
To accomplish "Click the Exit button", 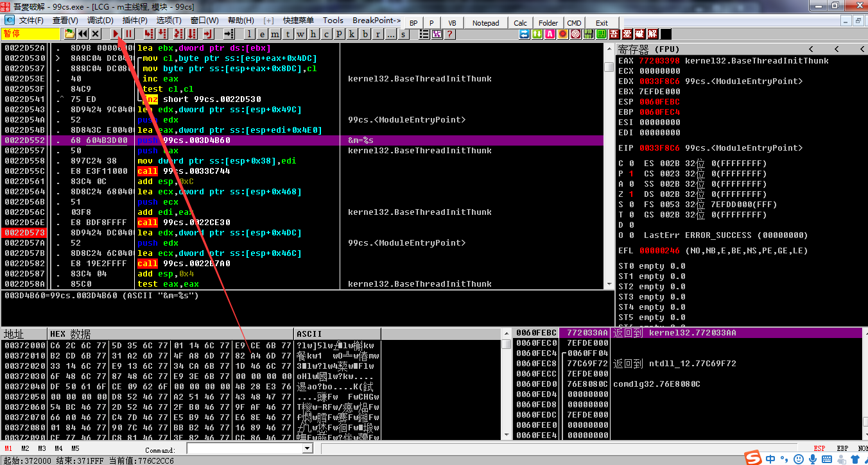I will (x=602, y=23).
